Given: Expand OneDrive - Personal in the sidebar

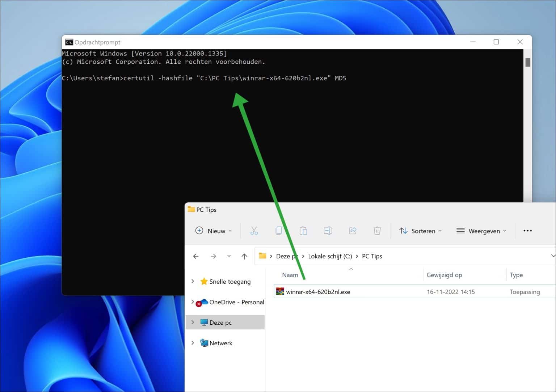Looking at the screenshot, I should 192,302.
